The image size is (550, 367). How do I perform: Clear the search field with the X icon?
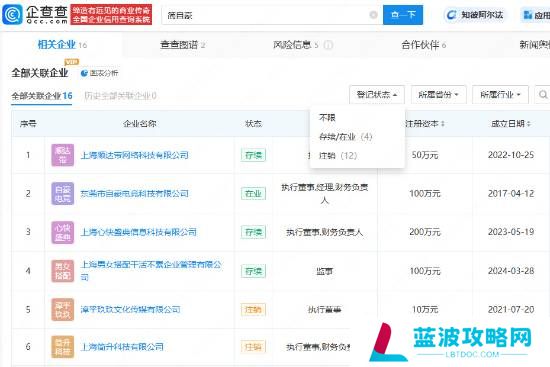pos(374,15)
